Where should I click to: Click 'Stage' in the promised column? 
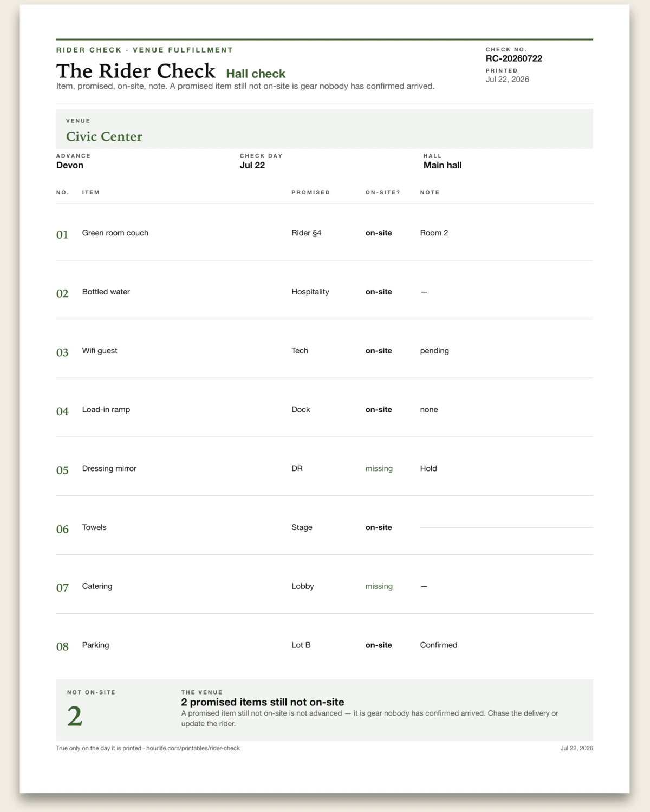click(x=302, y=528)
